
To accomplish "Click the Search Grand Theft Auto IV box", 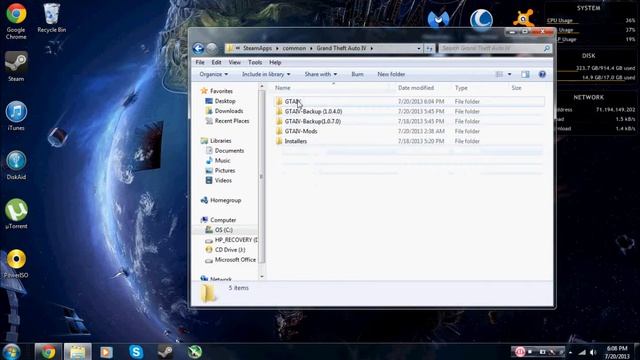I will [x=495, y=49].
